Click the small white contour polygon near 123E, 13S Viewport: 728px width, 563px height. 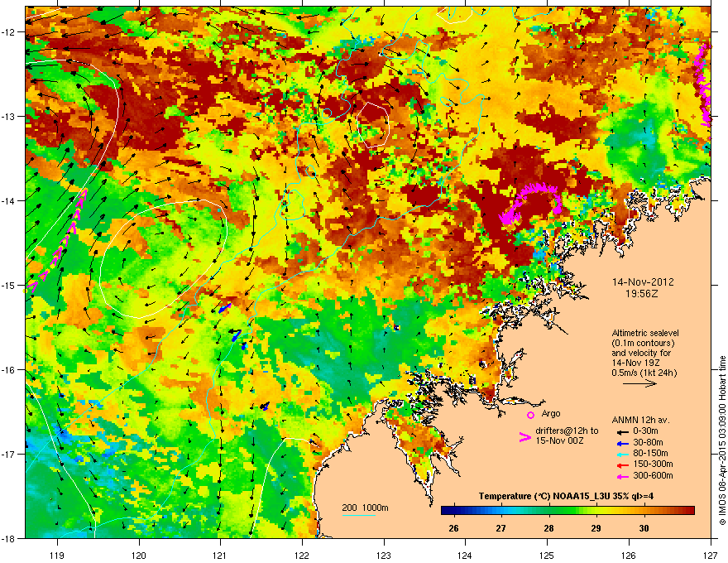pyautogui.click(x=373, y=125)
